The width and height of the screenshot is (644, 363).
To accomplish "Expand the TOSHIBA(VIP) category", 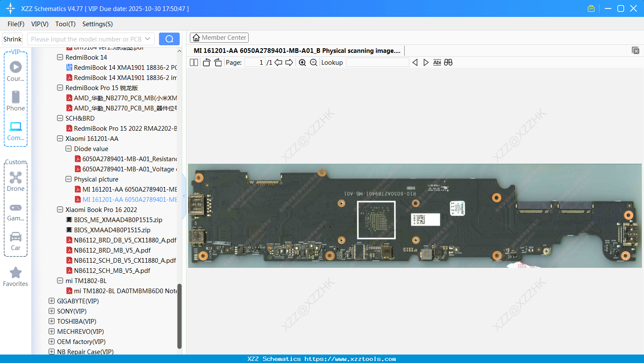I will (52, 321).
